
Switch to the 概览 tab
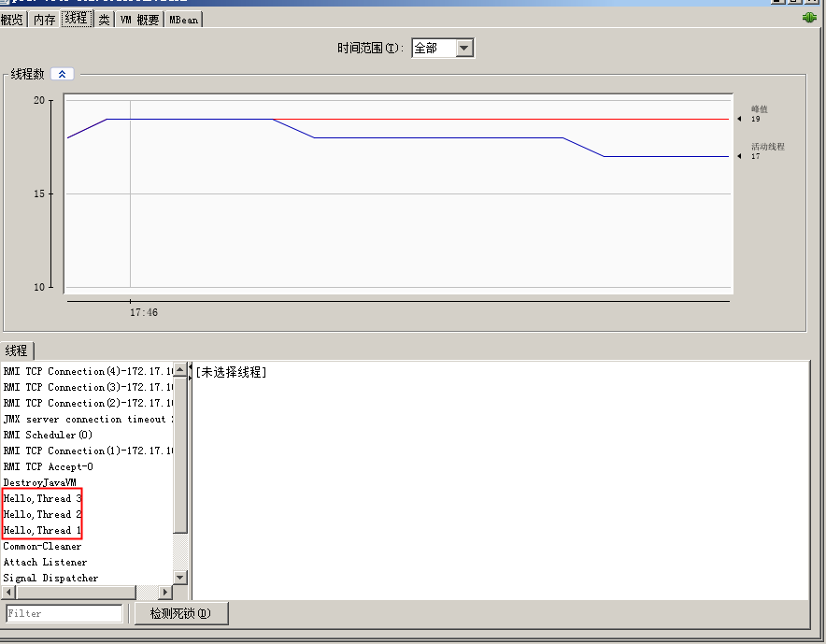(12, 20)
